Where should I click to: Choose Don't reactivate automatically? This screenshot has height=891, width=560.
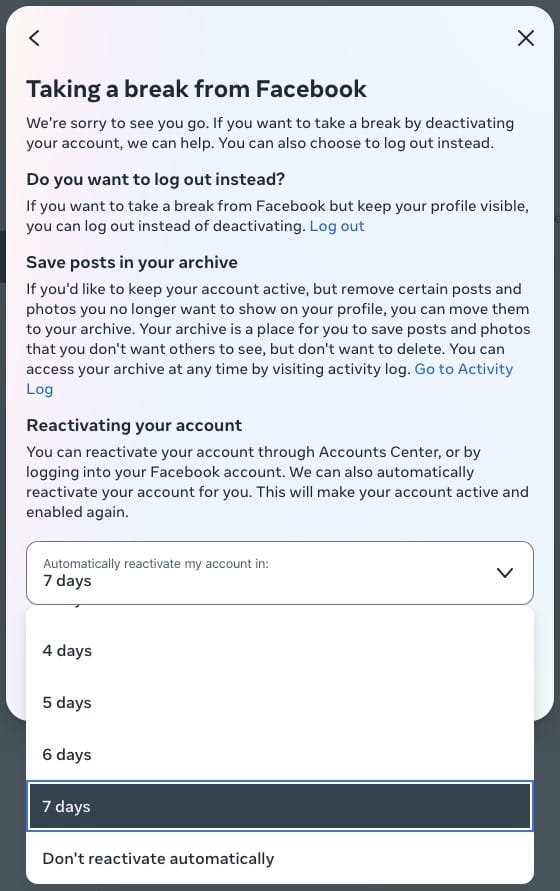(x=280, y=859)
